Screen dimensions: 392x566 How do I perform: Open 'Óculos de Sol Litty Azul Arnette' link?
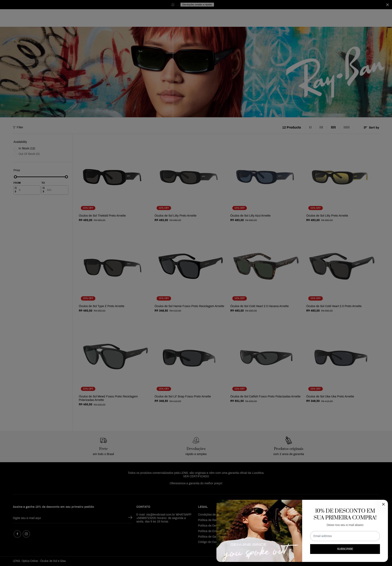[250, 216]
